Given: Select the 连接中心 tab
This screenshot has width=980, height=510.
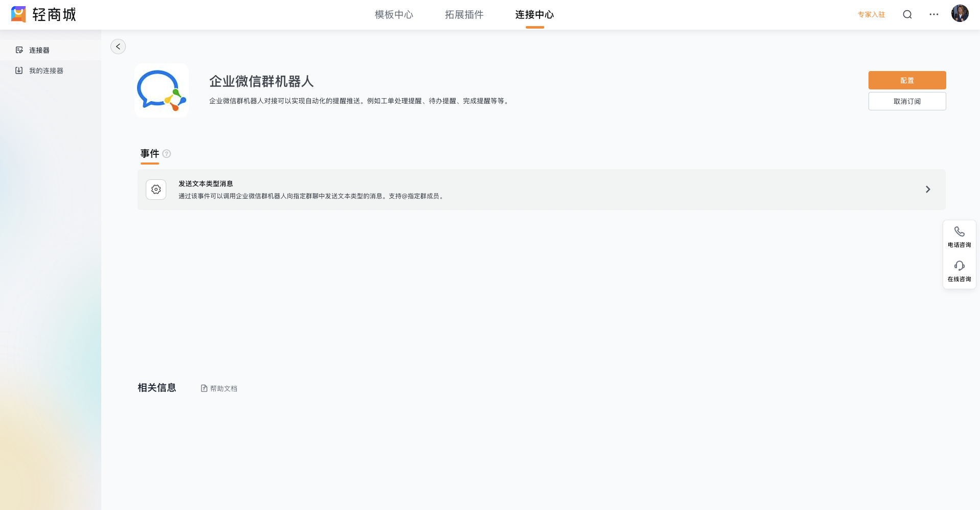Looking at the screenshot, I should [534, 14].
